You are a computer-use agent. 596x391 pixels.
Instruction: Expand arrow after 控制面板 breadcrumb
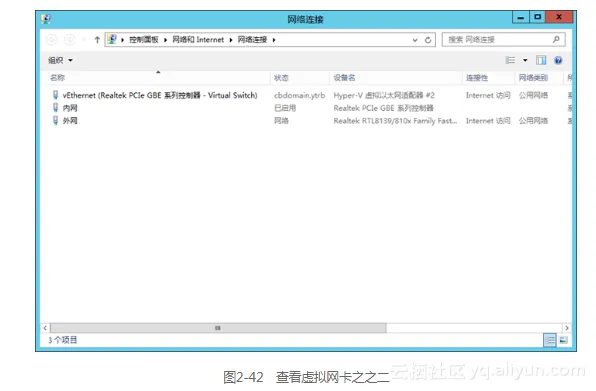point(166,40)
